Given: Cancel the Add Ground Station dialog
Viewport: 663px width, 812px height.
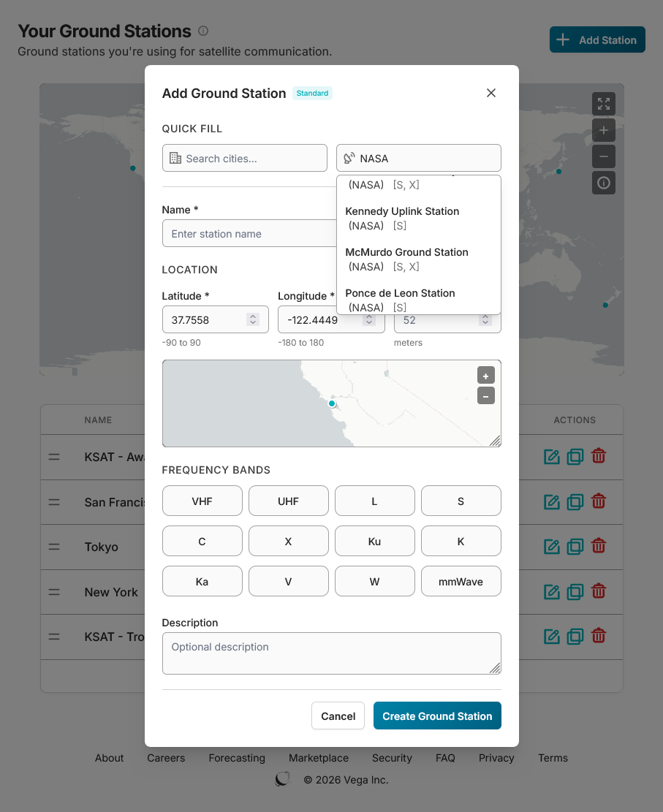Looking at the screenshot, I should (x=338, y=716).
